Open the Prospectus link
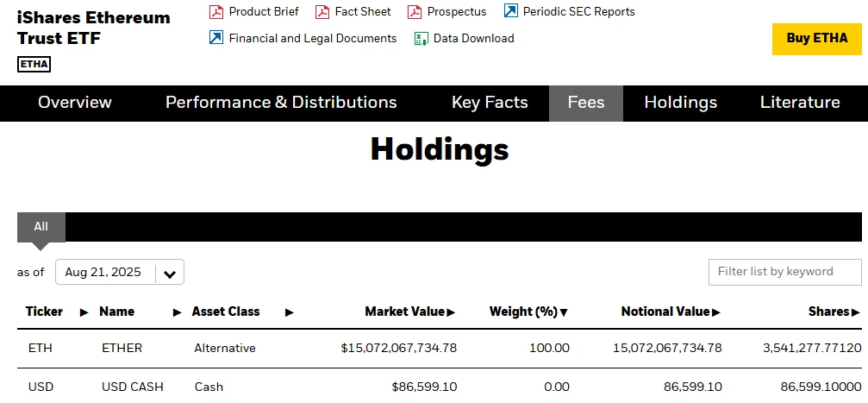The width and height of the screenshot is (868, 403). pos(457,12)
